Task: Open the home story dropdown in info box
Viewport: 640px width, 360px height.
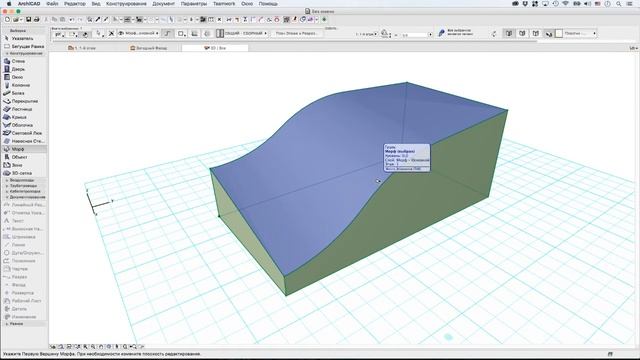Action: click(367, 34)
